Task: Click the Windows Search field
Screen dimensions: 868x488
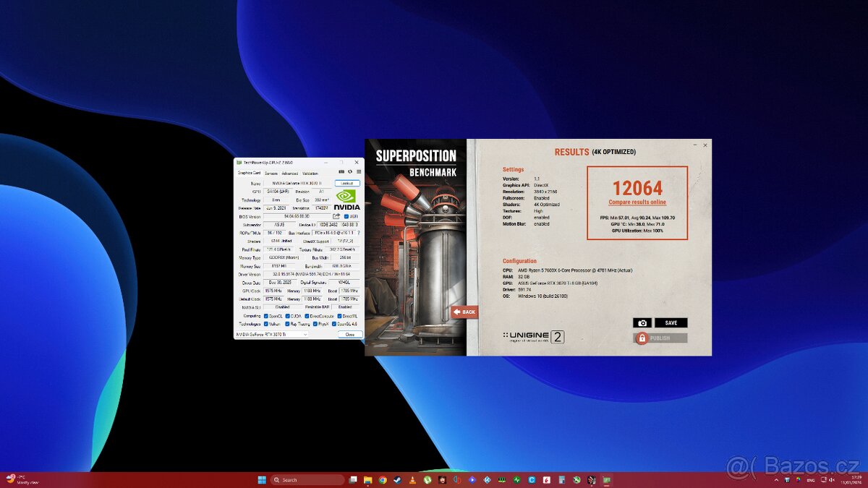Action: point(307,479)
